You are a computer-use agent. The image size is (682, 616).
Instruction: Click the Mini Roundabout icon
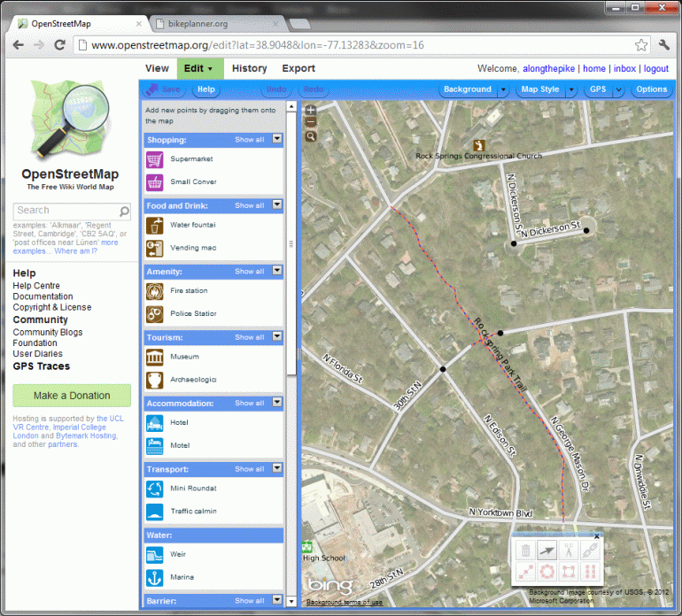[x=154, y=489]
